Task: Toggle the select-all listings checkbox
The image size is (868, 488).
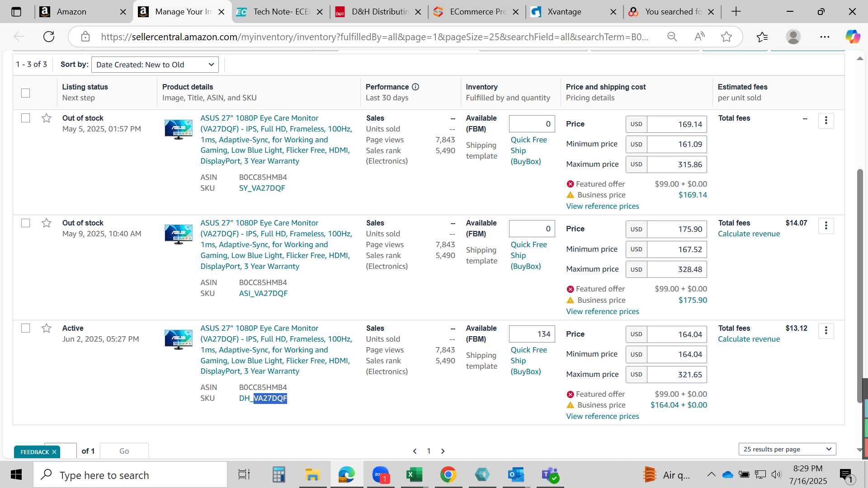Action: tap(26, 93)
